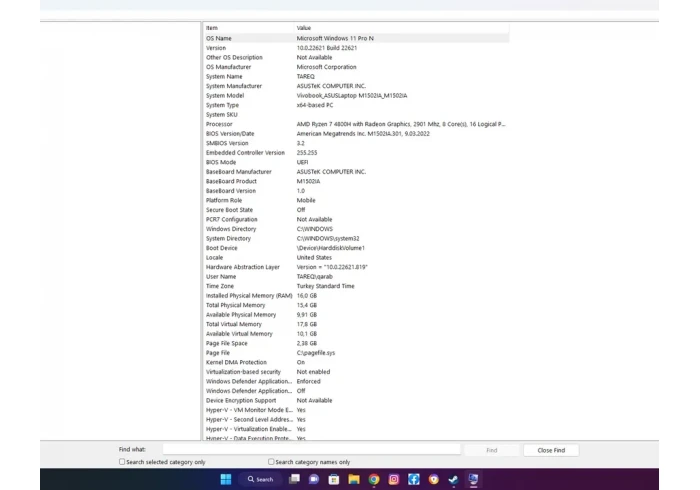
Task: Click the Value column header
Action: (x=400, y=28)
